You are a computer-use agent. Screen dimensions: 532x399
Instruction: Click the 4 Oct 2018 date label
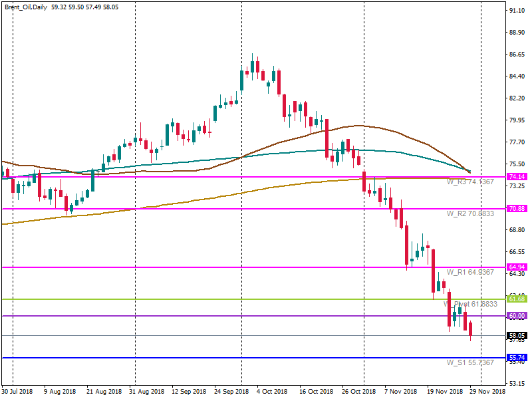click(271, 392)
